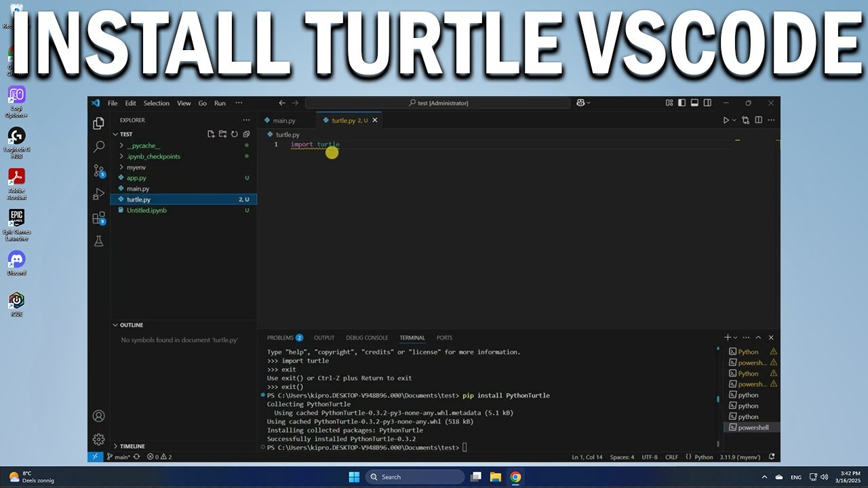Open the Run and Debug view
The width and height of the screenshot is (868, 488).
(x=99, y=195)
